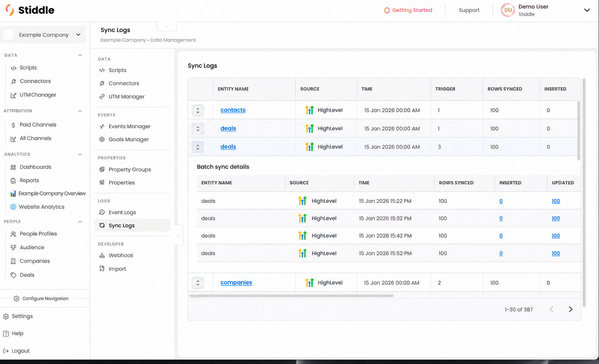Open the Demo User account menu chevron
Viewport: 599px width, 364px height.
[x=587, y=10]
